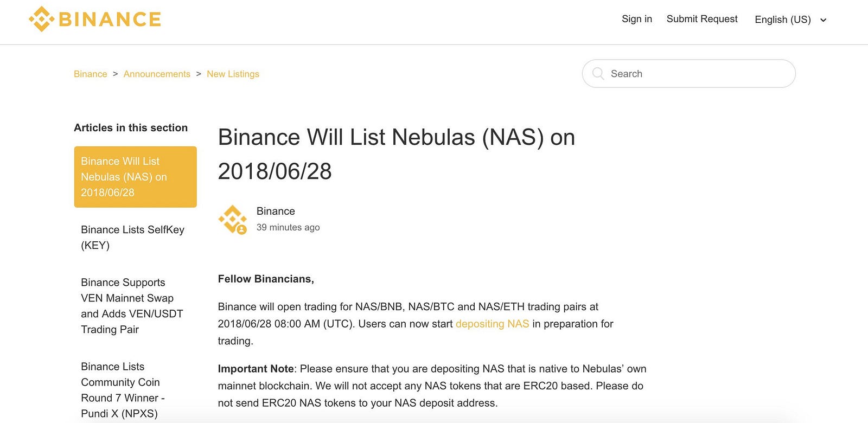Open Submit Request in top navigation

[702, 19]
